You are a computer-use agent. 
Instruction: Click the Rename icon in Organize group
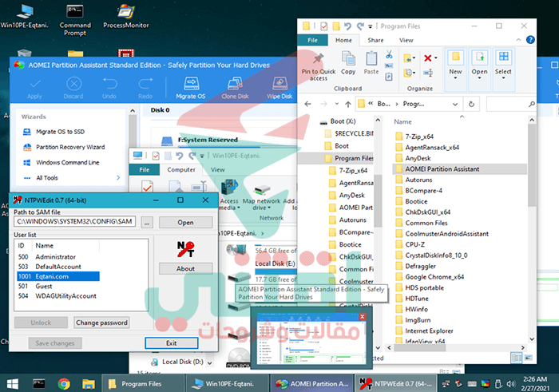click(428, 73)
